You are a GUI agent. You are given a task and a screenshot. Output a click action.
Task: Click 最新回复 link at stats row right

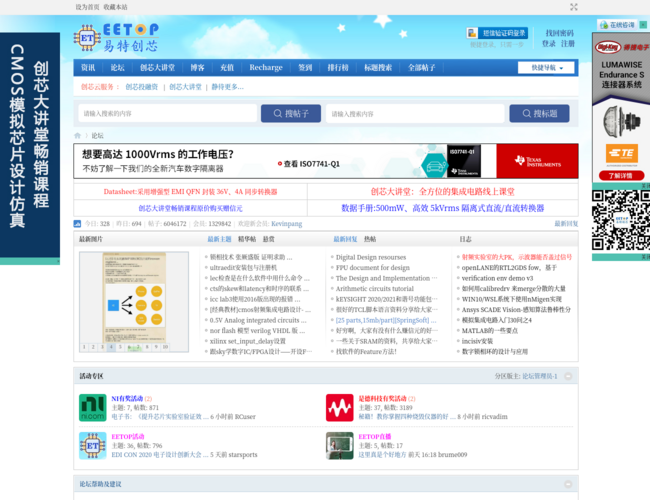(x=566, y=224)
